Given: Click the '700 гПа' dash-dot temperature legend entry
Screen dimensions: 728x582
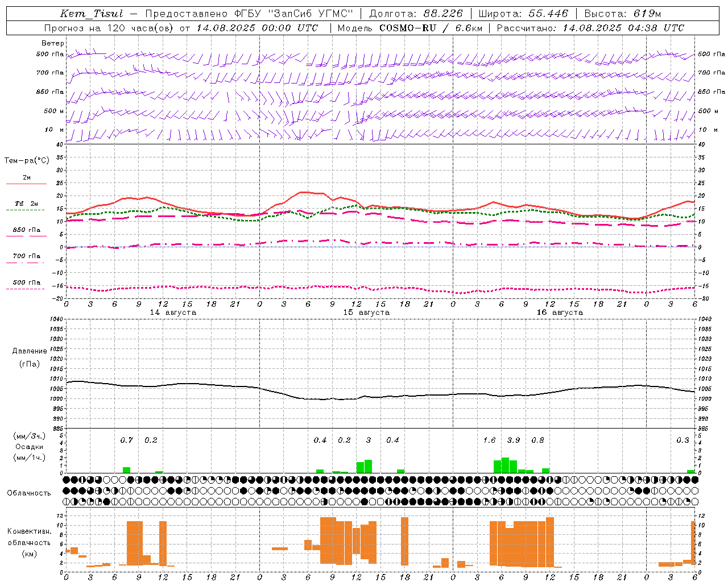Looking at the screenshot, I should click(27, 256).
